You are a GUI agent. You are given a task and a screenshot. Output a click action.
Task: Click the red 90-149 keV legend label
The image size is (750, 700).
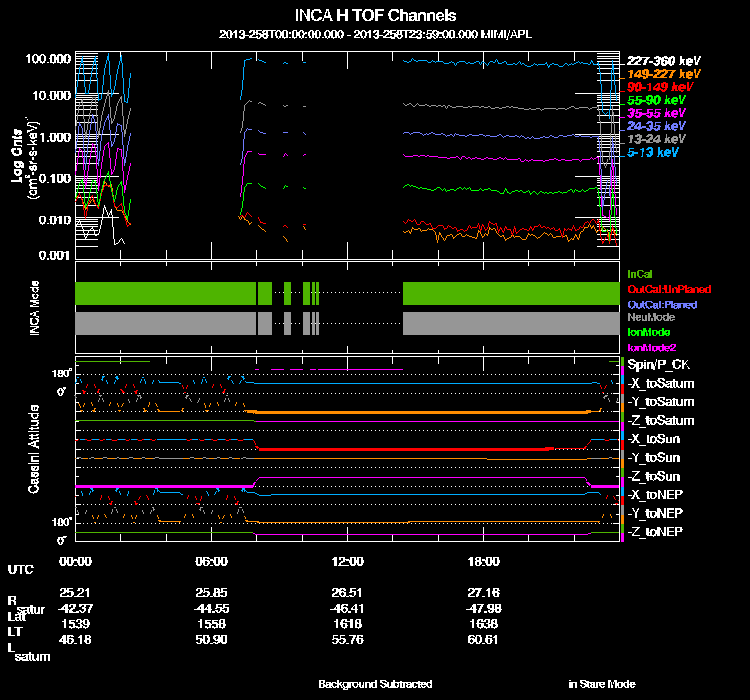pyautogui.click(x=661, y=87)
